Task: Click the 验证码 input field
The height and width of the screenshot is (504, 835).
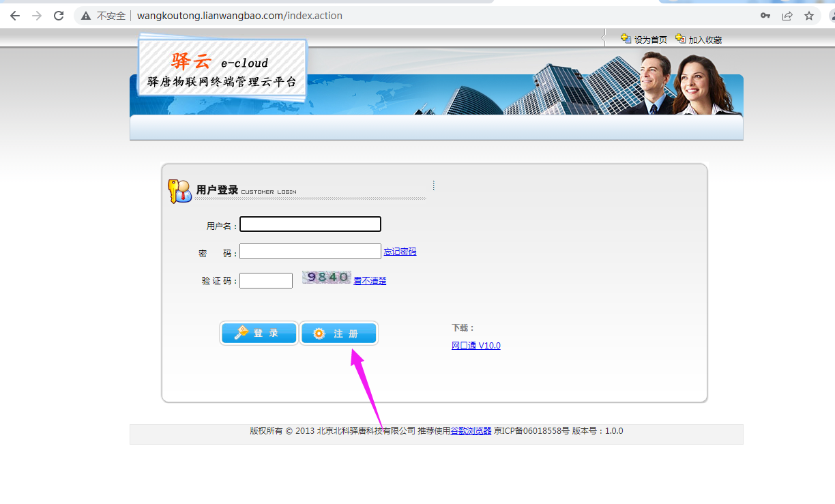Action: pos(266,280)
